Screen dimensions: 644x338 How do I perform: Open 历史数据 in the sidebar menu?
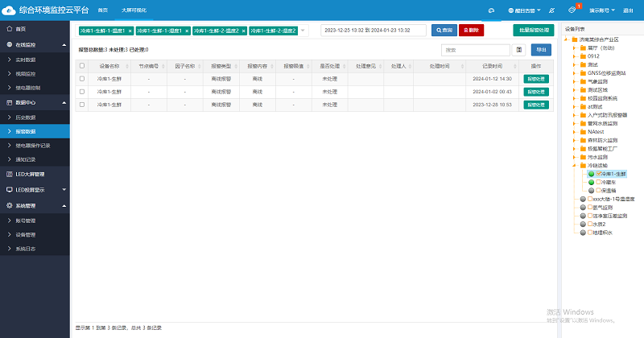tap(27, 117)
